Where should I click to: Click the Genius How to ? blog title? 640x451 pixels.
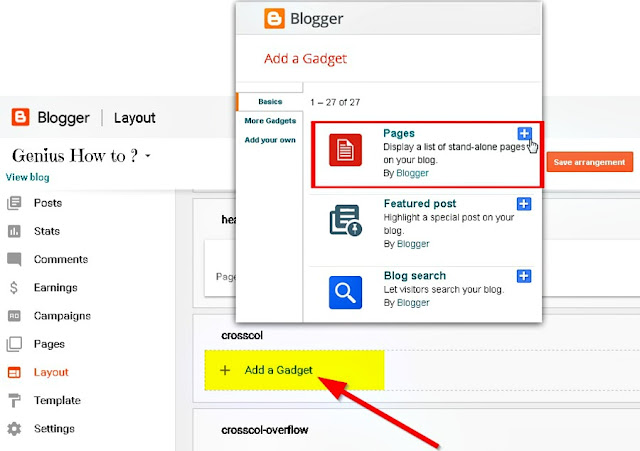[x=75, y=156]
